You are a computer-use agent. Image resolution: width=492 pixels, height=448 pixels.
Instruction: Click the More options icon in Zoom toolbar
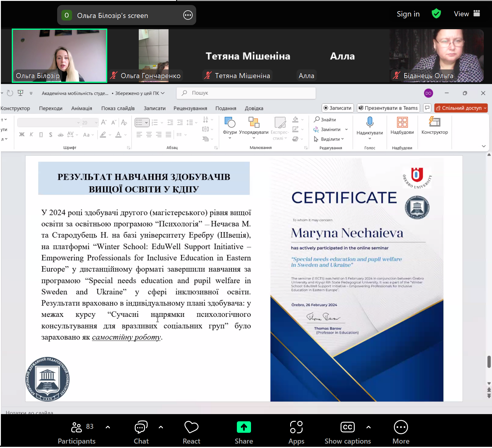[401, 427]
